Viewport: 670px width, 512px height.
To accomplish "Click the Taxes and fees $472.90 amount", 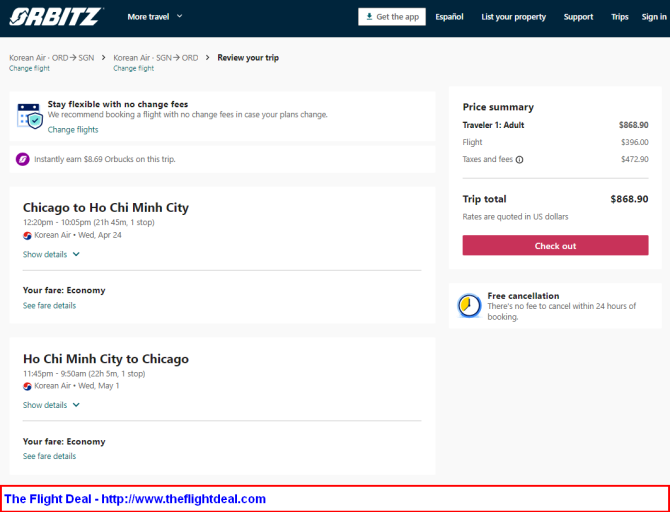I will (x=635, y=159).
